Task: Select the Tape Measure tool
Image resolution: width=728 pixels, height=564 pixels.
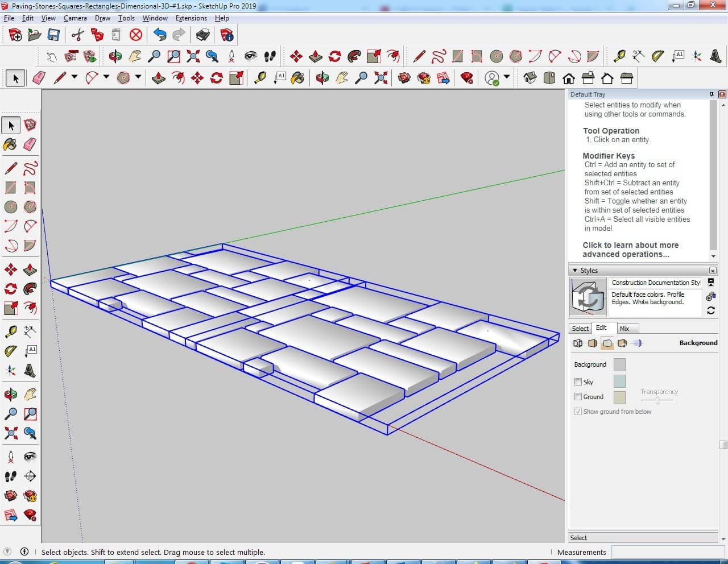Action: [11, 332]
